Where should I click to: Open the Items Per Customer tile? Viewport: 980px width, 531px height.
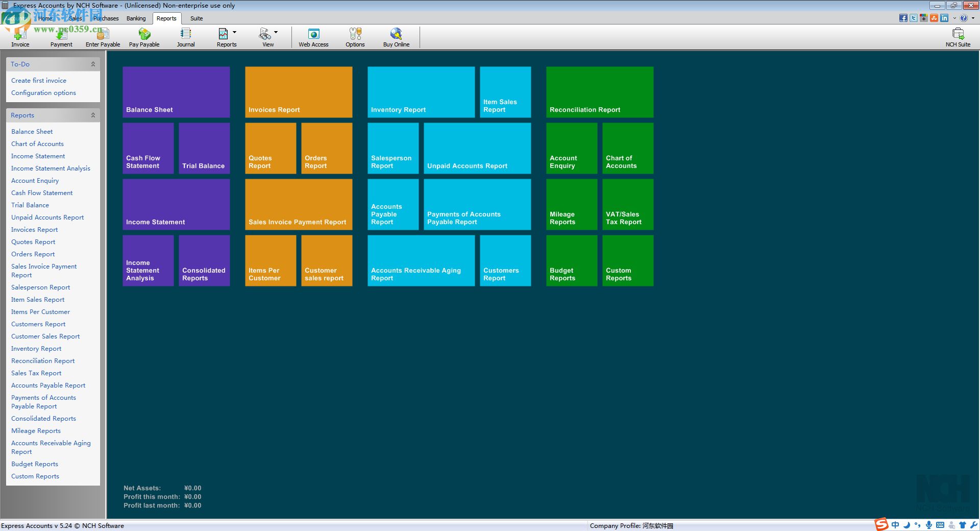(271, 260)
